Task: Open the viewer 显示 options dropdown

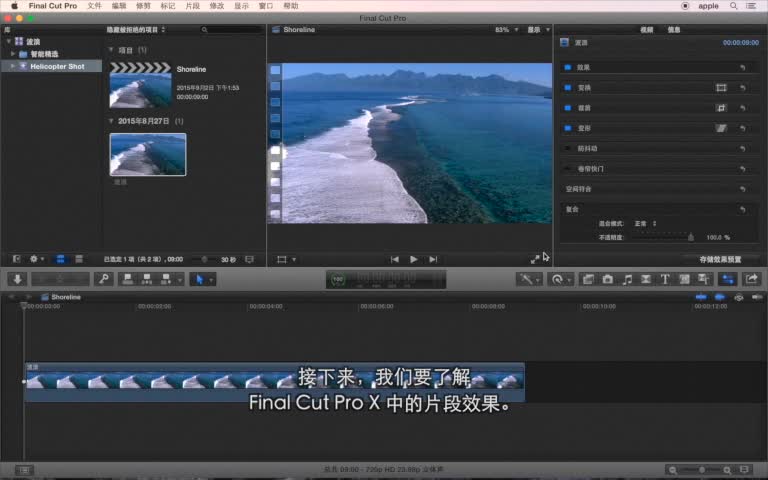Action: [538, 30]
